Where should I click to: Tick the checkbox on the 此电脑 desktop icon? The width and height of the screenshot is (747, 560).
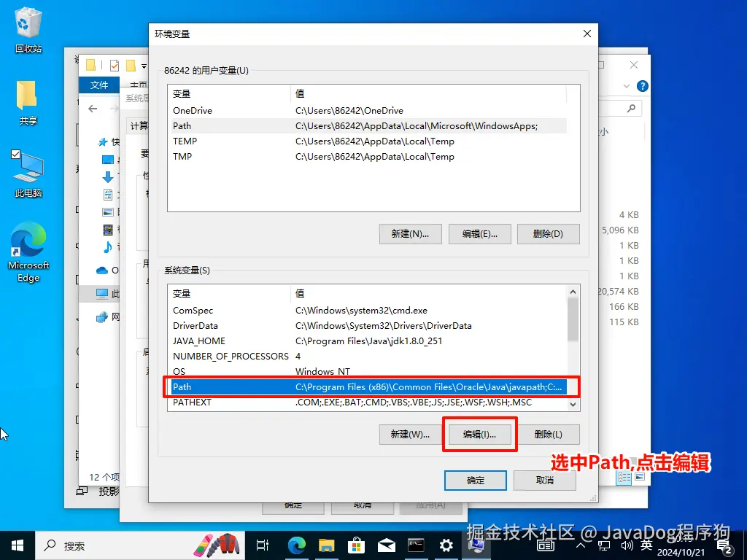(x=15, y=155)
